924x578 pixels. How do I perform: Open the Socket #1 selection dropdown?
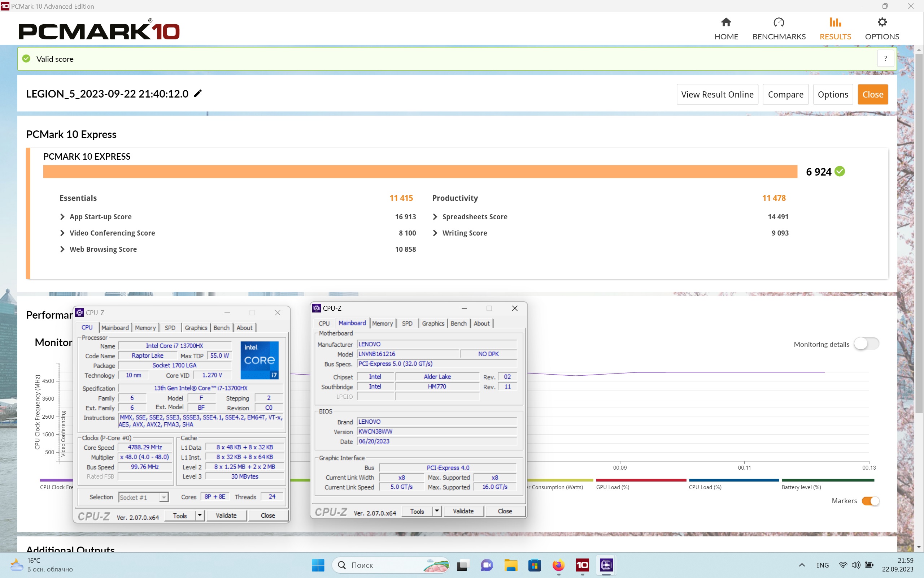(144, 497)
